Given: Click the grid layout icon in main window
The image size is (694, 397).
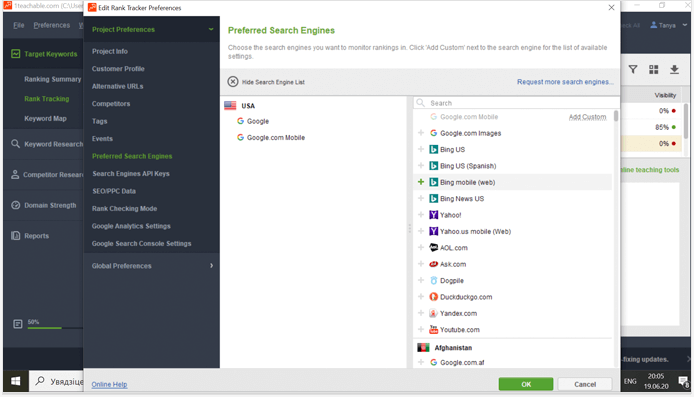Looking at the screenshot, I should click(x=654, y=69).
